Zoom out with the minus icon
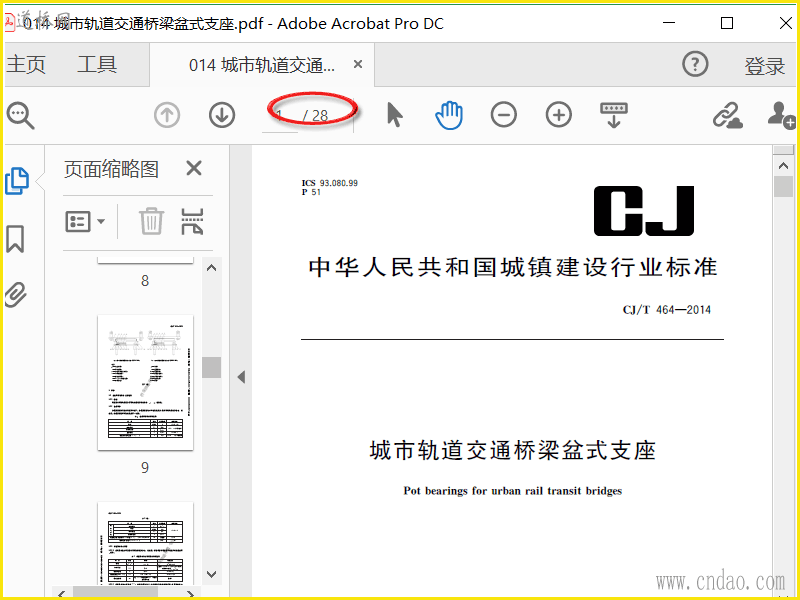This screenshot has height=600, width=800. [x=504, y=115]
